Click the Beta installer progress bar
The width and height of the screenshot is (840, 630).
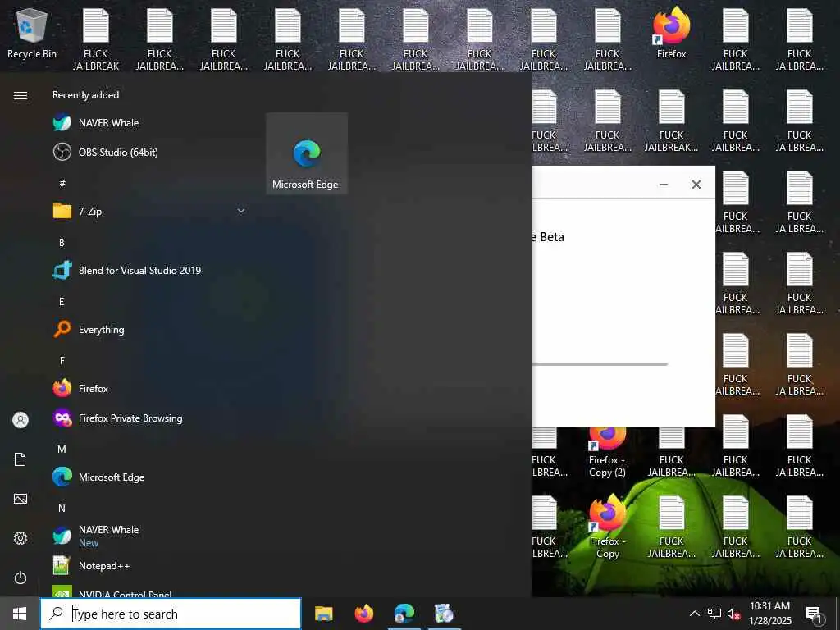(x=600, y=364)
